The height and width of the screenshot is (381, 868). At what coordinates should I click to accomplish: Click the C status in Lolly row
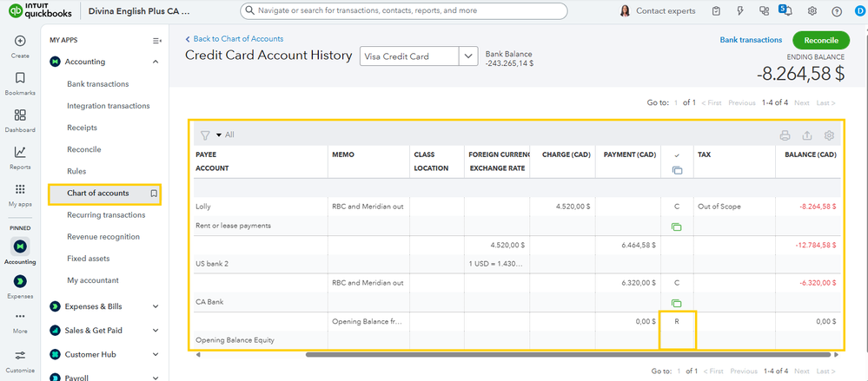[677, 207]
